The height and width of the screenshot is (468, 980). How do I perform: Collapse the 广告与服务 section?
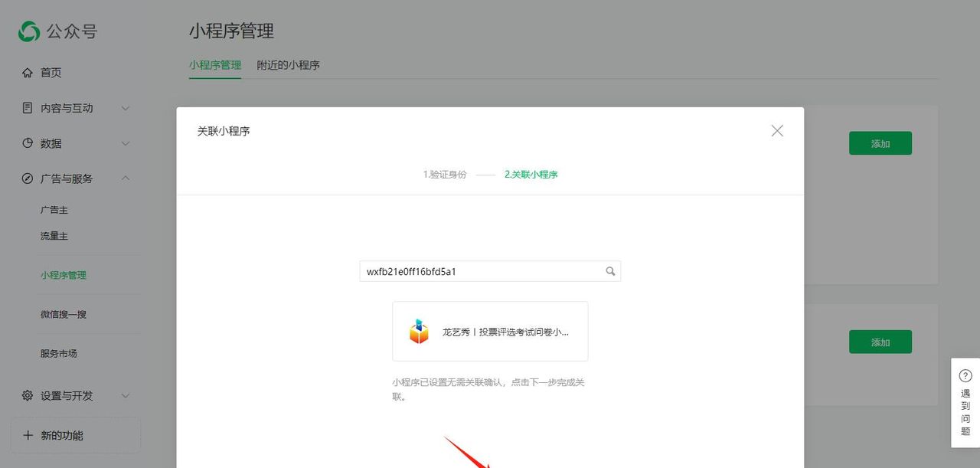tap(126, 178)
